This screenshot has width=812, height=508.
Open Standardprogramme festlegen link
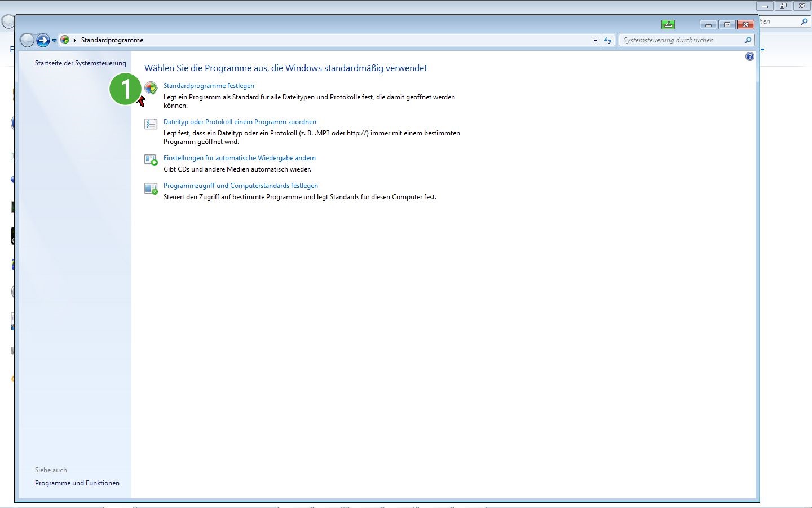coord(209,86)
